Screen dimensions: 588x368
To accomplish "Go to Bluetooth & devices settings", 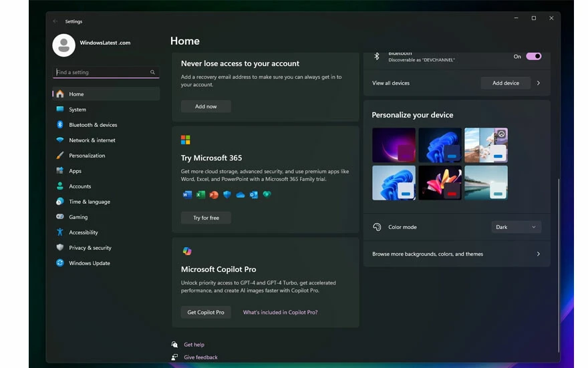I will click(x=106, y=124).
